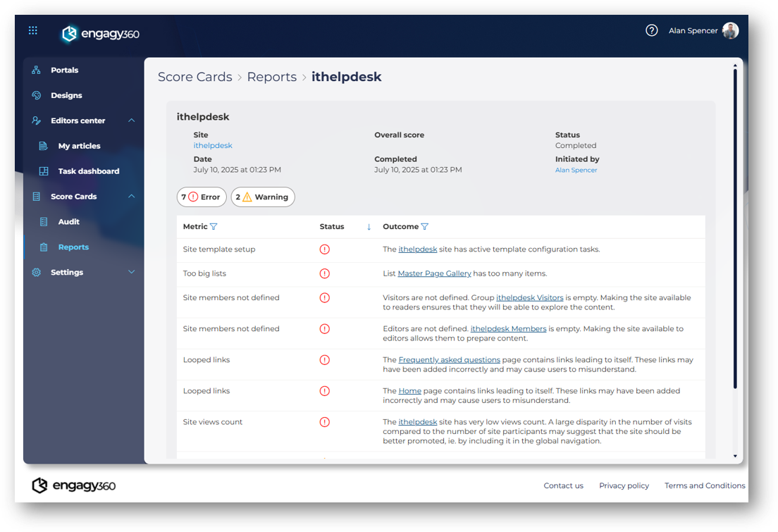Click the error icon for Too big lists
Image resolution: width=778 pixels, height=532 pixels.
click(324, 273)
